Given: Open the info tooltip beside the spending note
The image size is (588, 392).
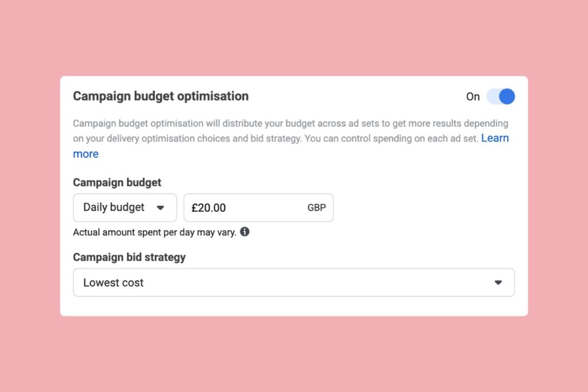Looking at the screenshot, I should (x=245, y=232).
